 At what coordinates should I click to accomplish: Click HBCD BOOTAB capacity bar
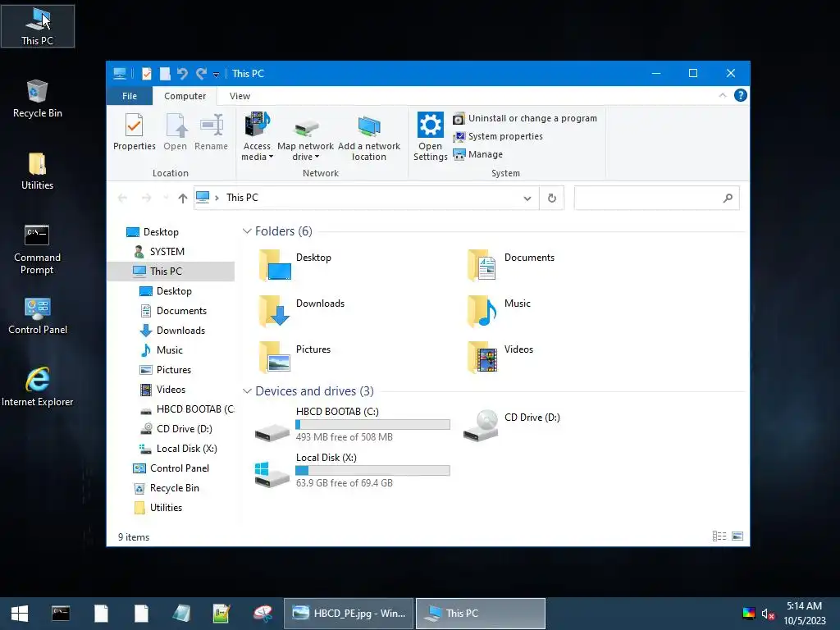(373, 425)
